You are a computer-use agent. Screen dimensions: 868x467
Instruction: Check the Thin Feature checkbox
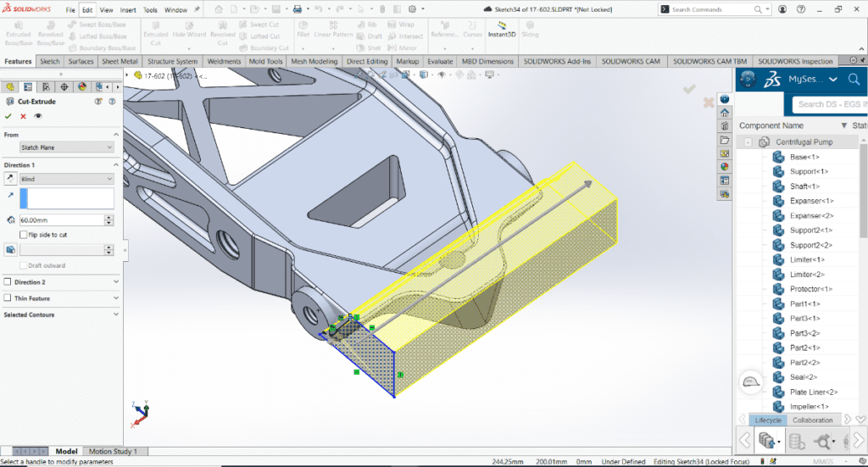coord(8,298)
